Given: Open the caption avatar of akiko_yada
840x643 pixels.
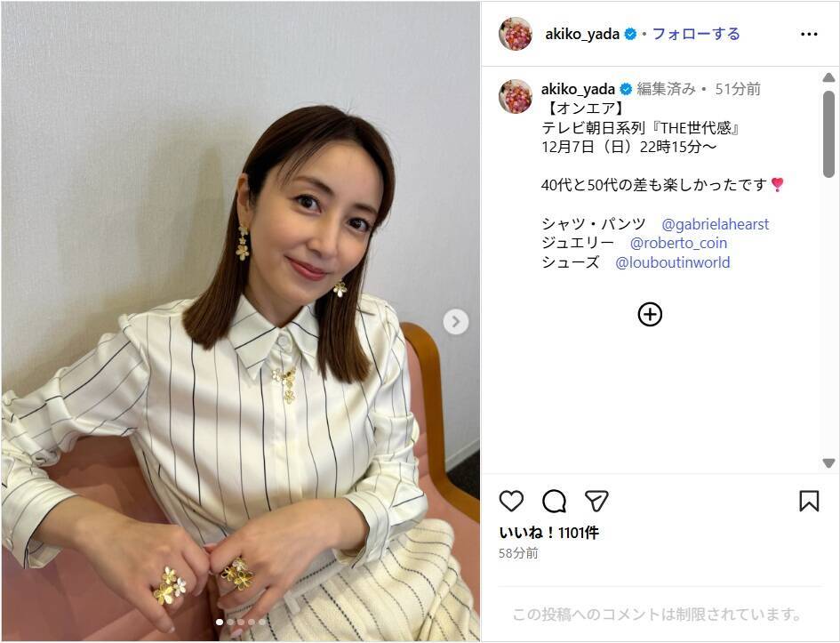Looking at the screenshot, I should pos(516,96).
